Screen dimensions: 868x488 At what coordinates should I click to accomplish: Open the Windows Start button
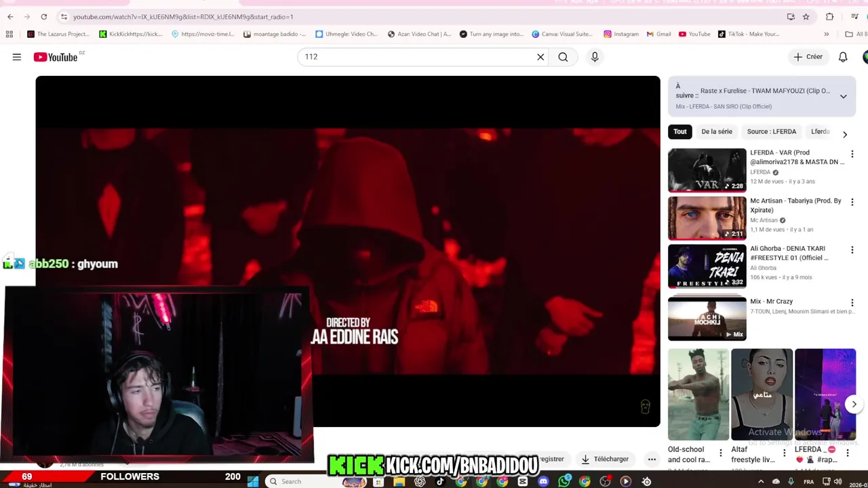pos(253,481)
